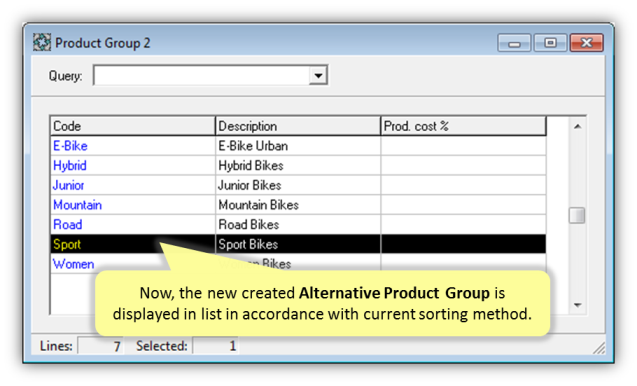Sort by the Code column header

click(133, 126)
